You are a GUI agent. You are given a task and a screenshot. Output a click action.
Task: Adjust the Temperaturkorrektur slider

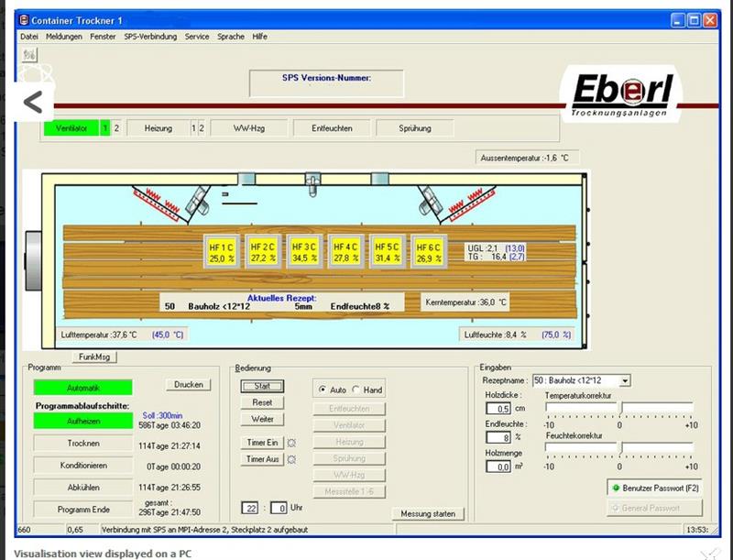pyautogui.click(x=619, y=410)
